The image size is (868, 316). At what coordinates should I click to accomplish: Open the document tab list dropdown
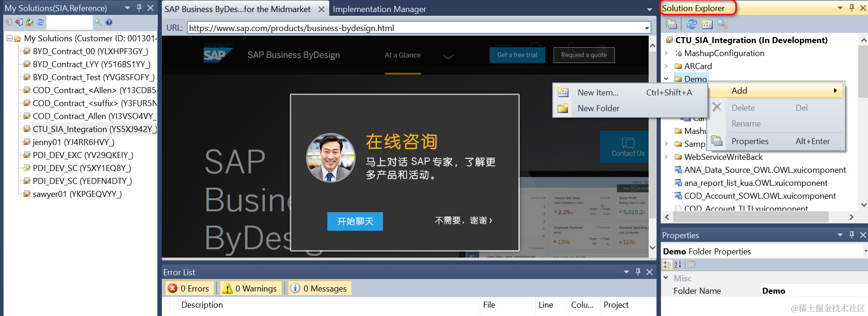pyautogui.click(x=650, y=9)
